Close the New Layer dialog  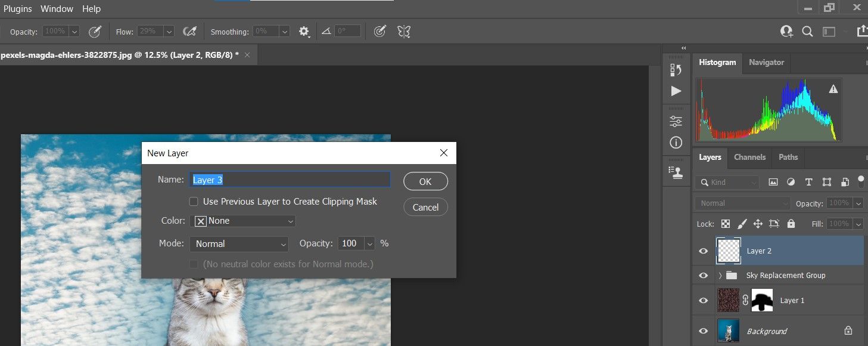(x=443, y=153)
